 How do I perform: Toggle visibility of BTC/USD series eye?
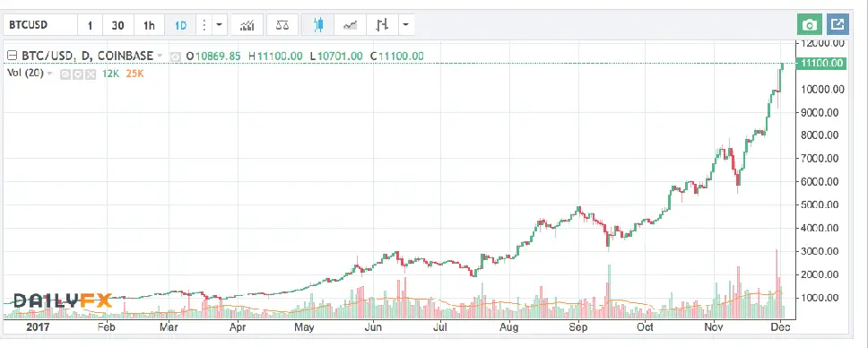coord(176,56)
